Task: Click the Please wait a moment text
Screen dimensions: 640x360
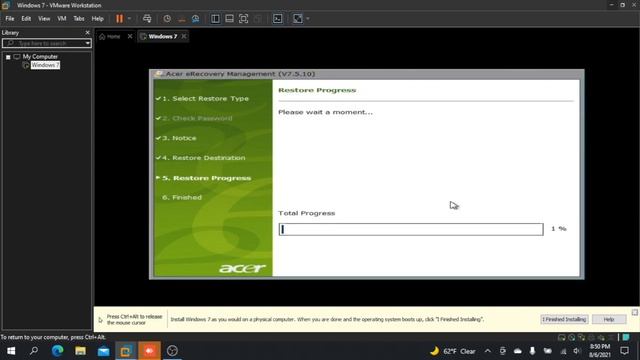Action: (x=325, y=112)
